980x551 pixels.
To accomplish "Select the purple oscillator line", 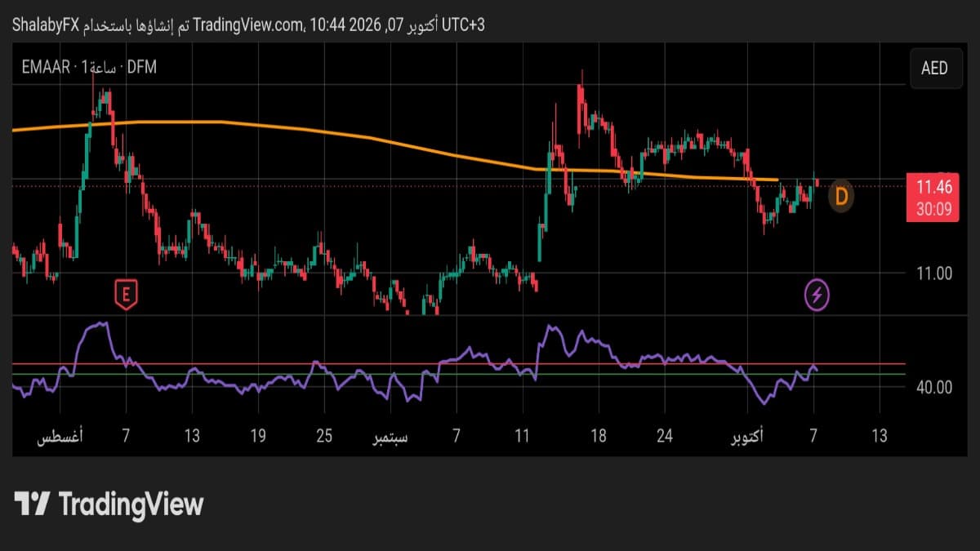I will pos(415,363).
